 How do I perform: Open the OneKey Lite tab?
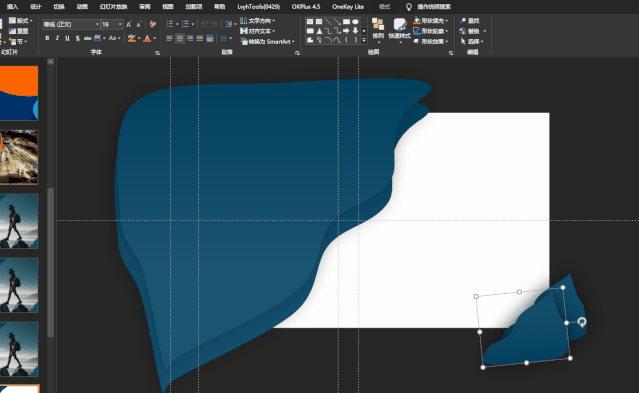click(x=348, y=7)
